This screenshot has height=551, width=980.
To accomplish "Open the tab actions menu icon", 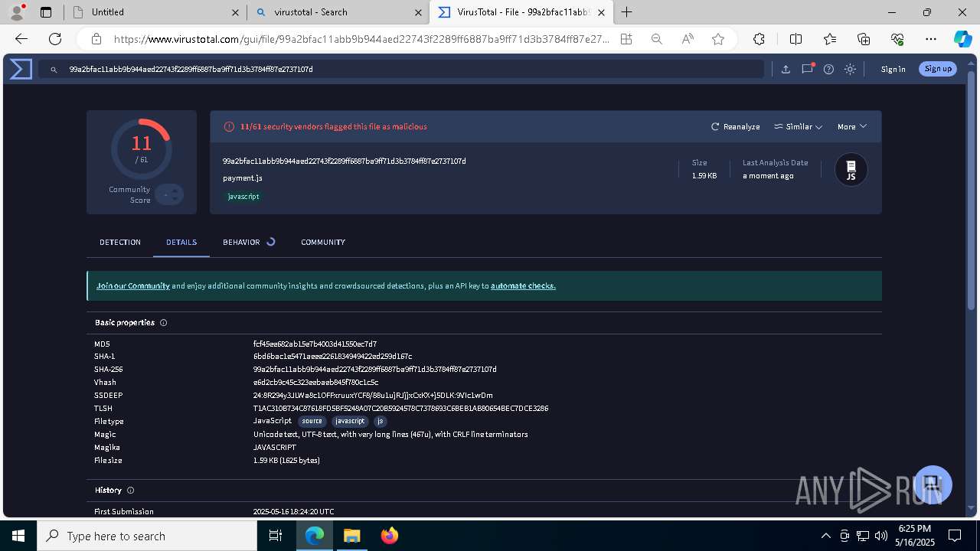I will point(46,12).
